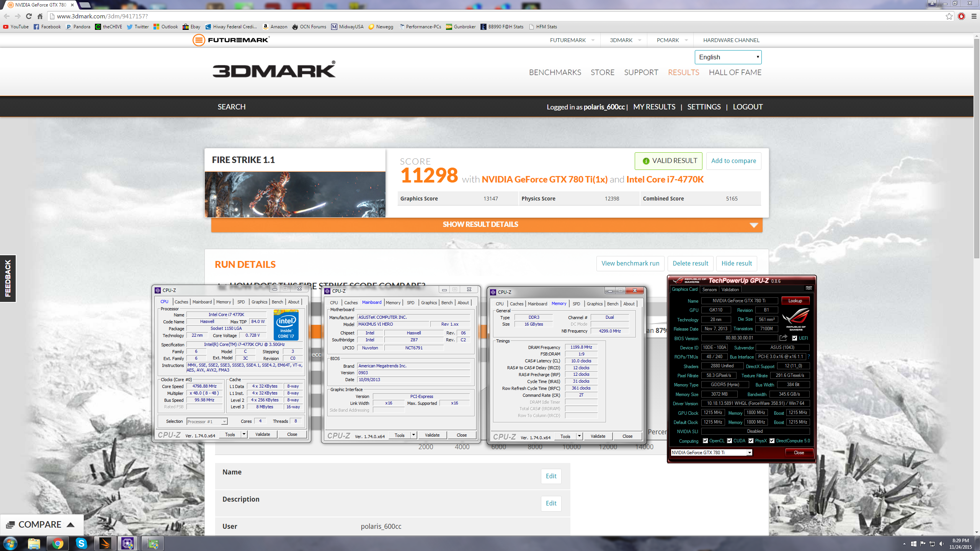Expand the 3DMARK top menu arrow
Viewport: 980px width, 551px height.
point(639,40)
